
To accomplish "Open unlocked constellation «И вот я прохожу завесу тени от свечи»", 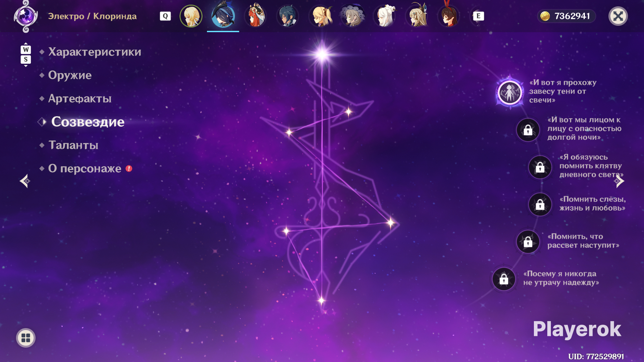I will pos(510,92).
